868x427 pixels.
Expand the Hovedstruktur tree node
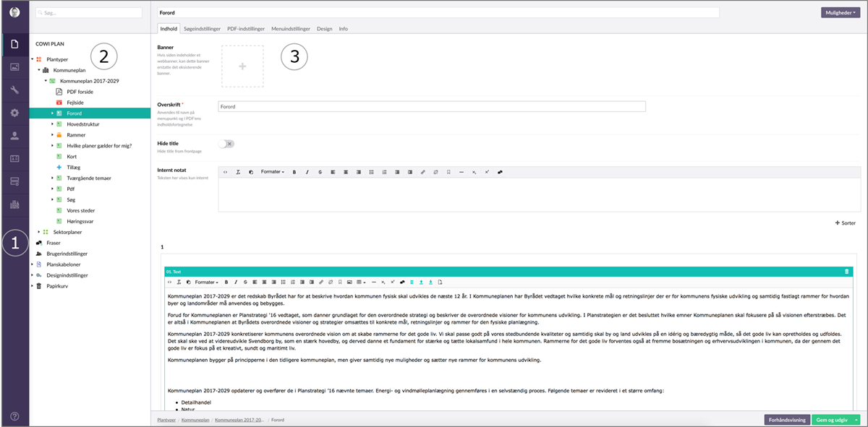(52, 124)
